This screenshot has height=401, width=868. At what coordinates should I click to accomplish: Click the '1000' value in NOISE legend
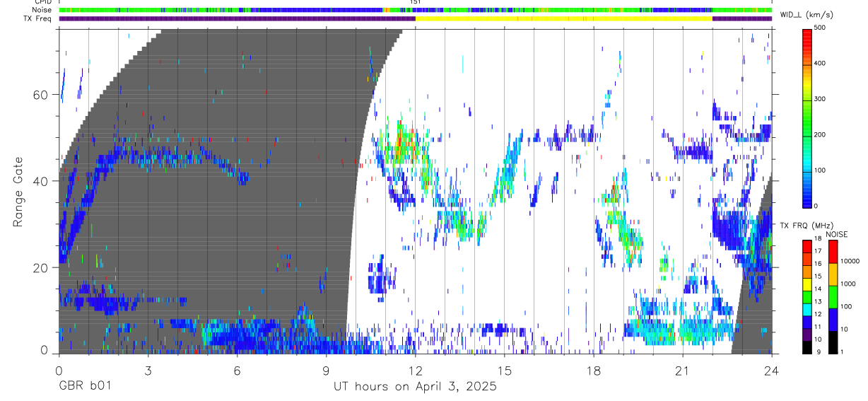click(x=850, y=284)
